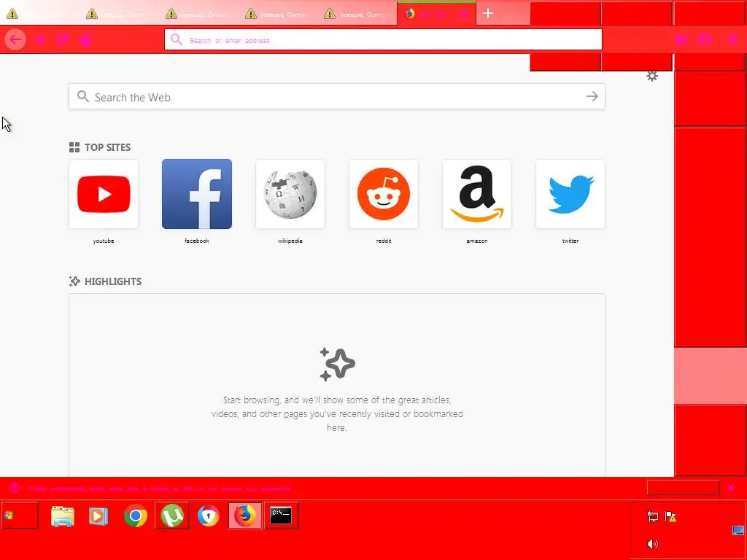Select the active New Tab tab with Firefox logo
The width and height of the screenshot is (747, 560).
click(436, 14)
